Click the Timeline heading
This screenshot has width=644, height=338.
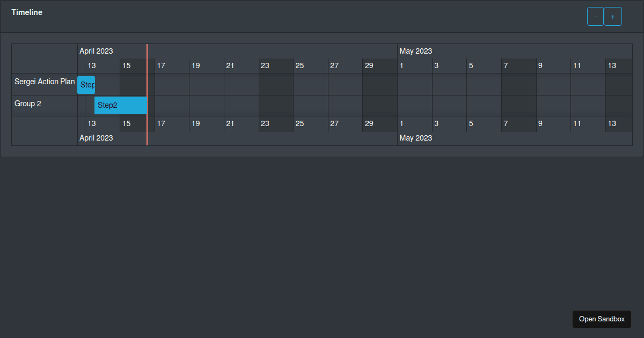(27, 12)
